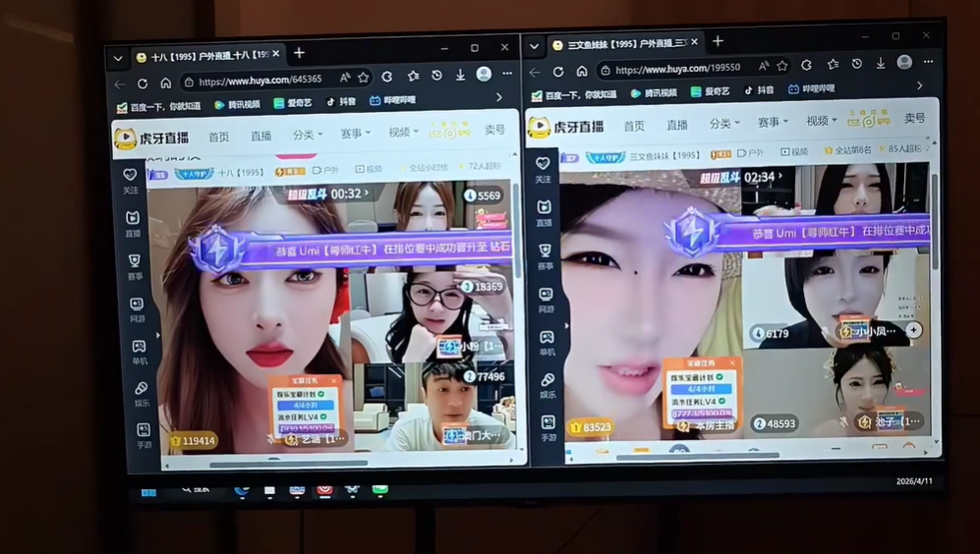Open profile avatar in left browser toolbar
This screenshot has height=554, width=980.
pos(484,75)
